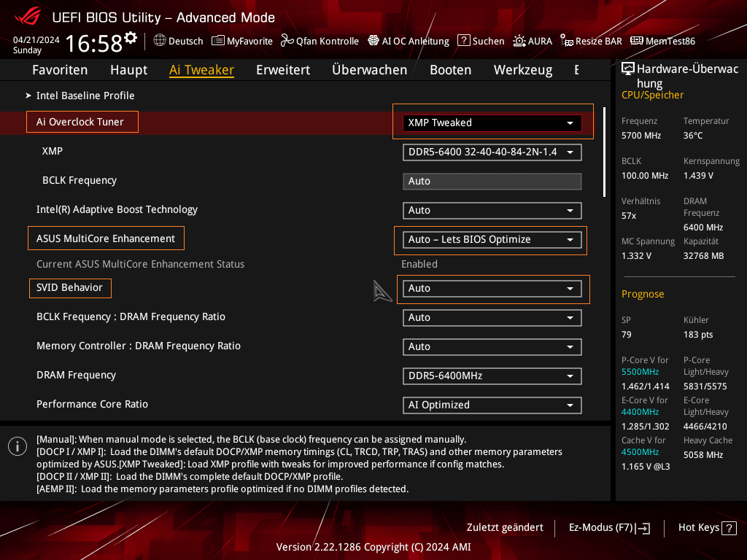Open SVID Behavior Auto dropdown
Viewport: 747px width, 560px height.
click(x=492, y=289)
